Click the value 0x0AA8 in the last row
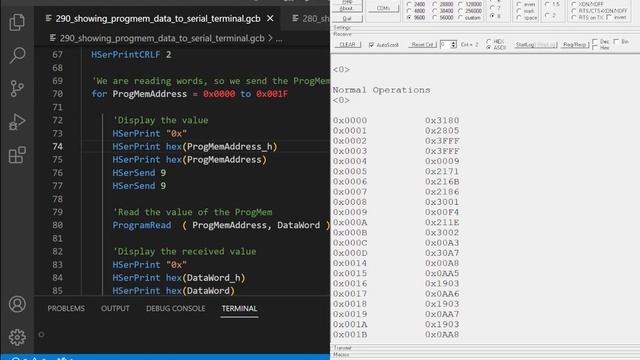The image size is (640, 360). (442, 334)
